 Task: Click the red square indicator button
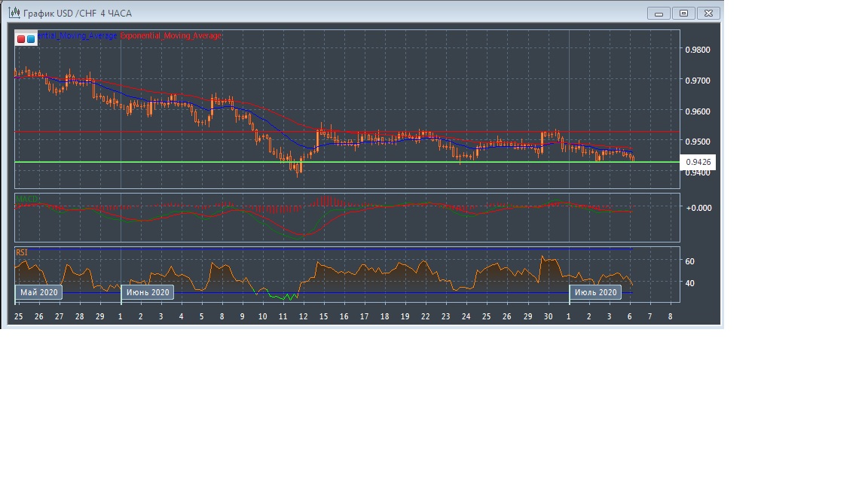click(21, 38)
